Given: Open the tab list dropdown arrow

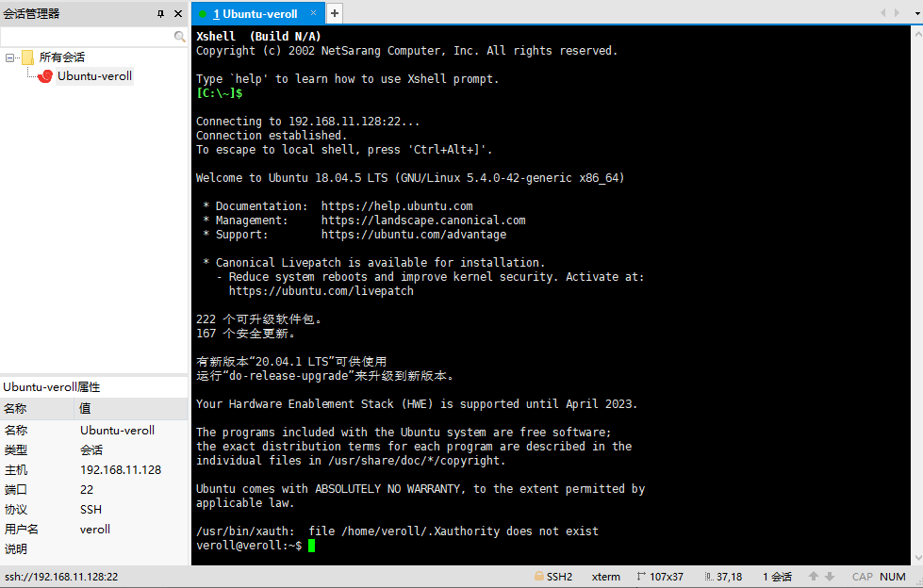Looking at the screenshot, I should pyautogui.click(x=916, y=13).
